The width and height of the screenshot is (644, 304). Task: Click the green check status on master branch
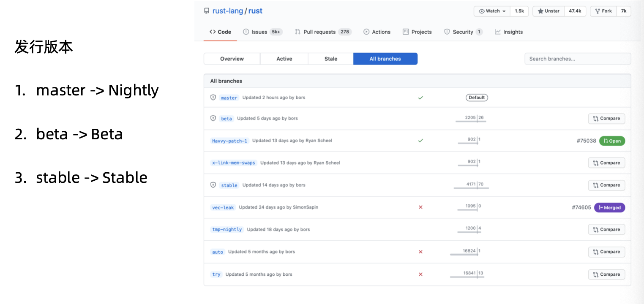click(x=420, y=98)
